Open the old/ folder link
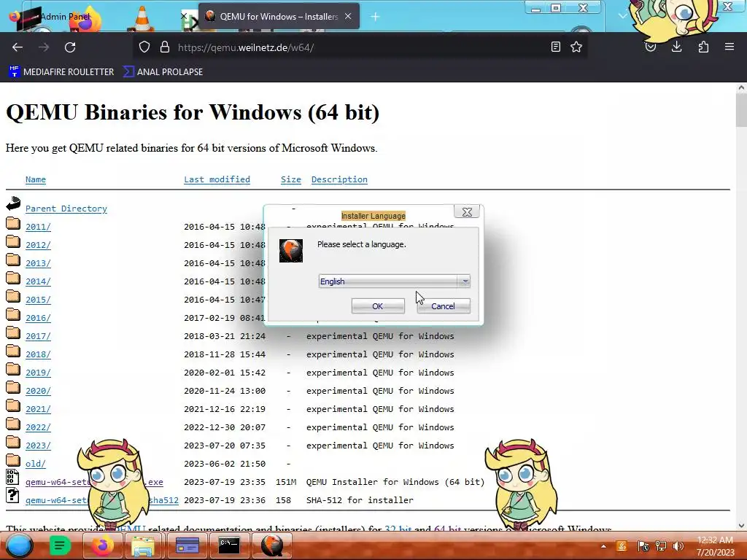Screen dimensions: 747x560 tap(36, 464)
